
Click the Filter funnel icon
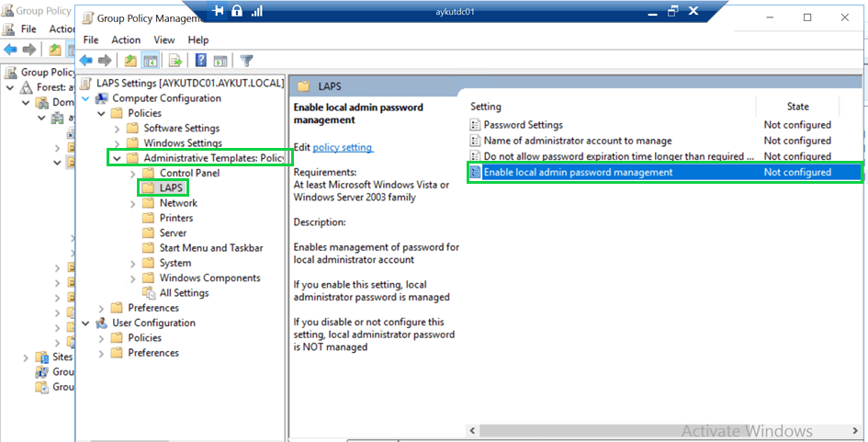pyautogui.click(x=246, y=61)
